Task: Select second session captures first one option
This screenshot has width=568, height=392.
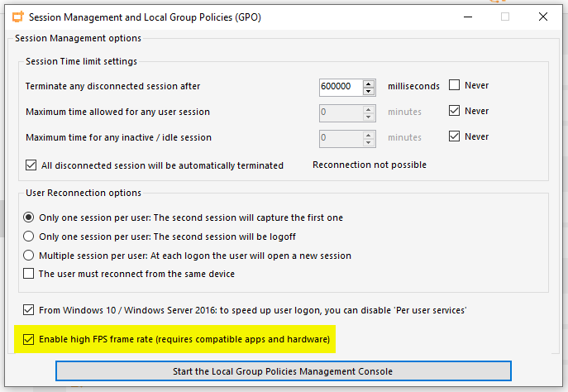Action: (x=30, y=218)
